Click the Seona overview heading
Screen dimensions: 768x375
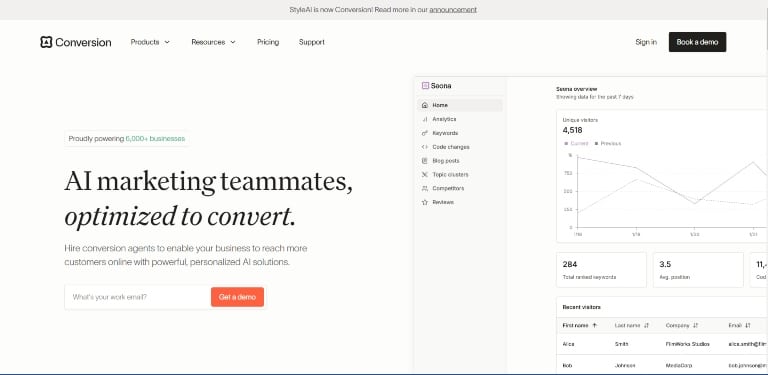point(576,89)
